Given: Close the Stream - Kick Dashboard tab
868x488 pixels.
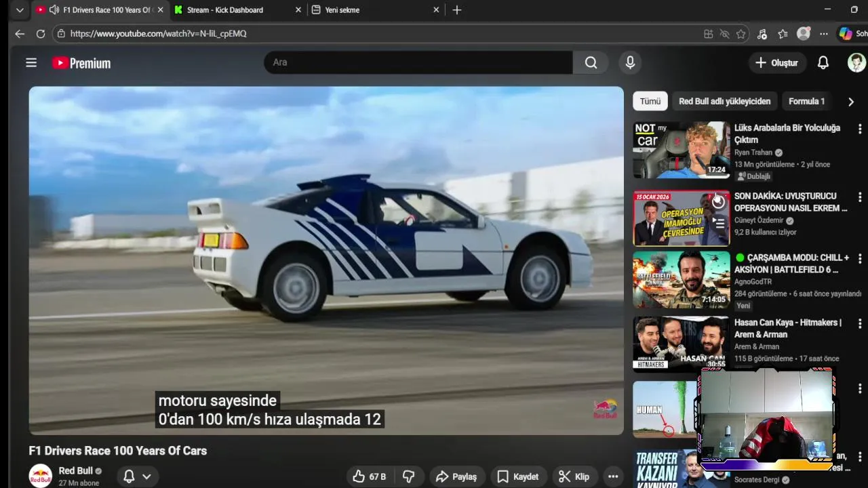Looking at the screenshot, I should coord(299,10).
